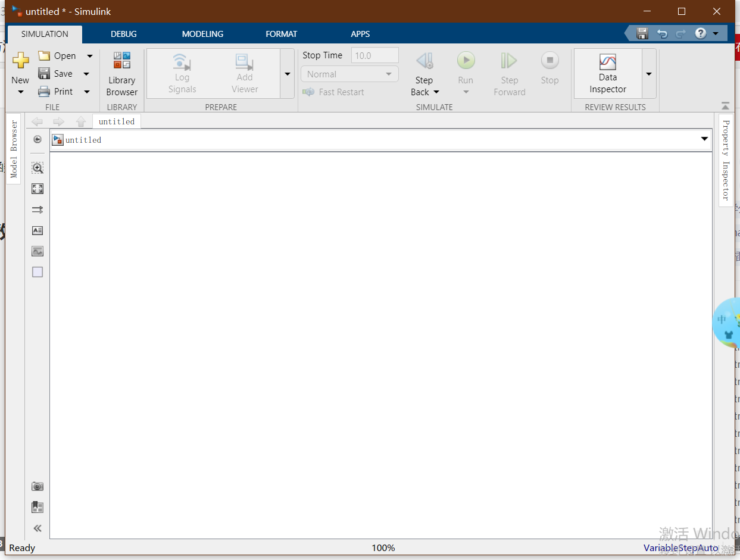Click the Help question mark icon
This screenshot has height=560, width=740.
click(701, 33)
